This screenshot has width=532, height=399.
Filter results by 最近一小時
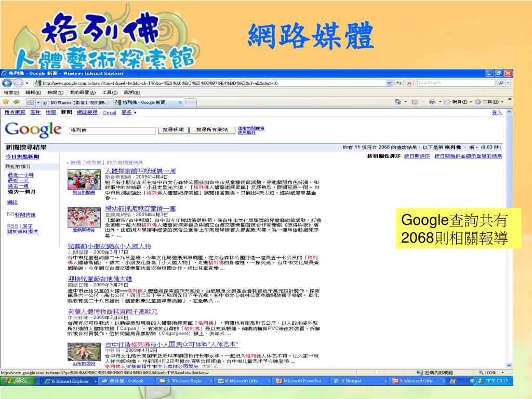point(21,175)
